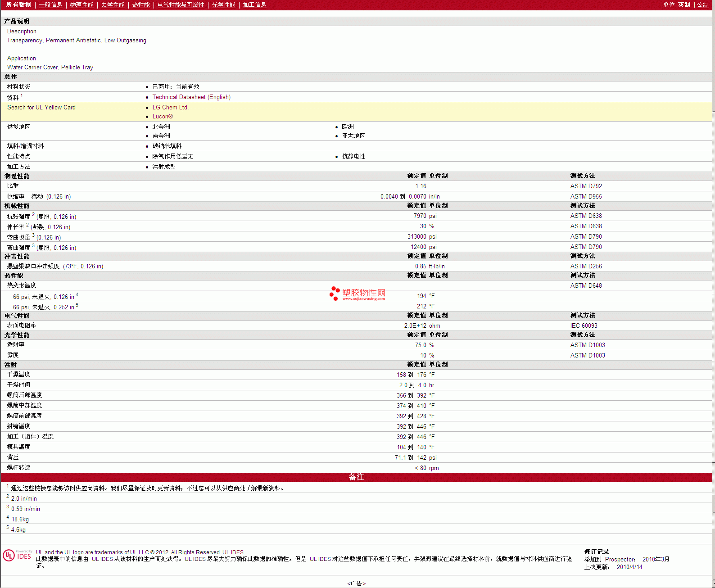Click the 4.6kg footnote text

click(x=18, y=529)
